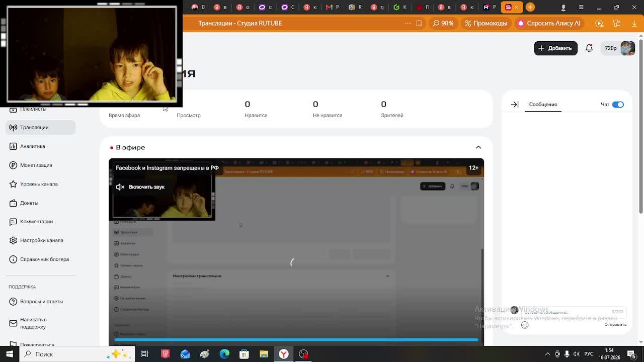This screenshot has height=362, width=644.
Task: Open the taskbar volume control
Action: 576,354
